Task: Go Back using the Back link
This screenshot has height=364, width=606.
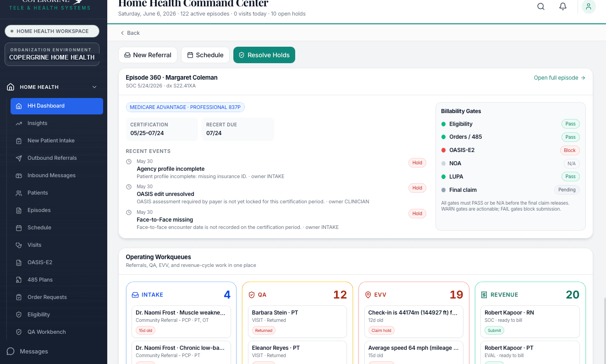Action: (x=130, y=33)
